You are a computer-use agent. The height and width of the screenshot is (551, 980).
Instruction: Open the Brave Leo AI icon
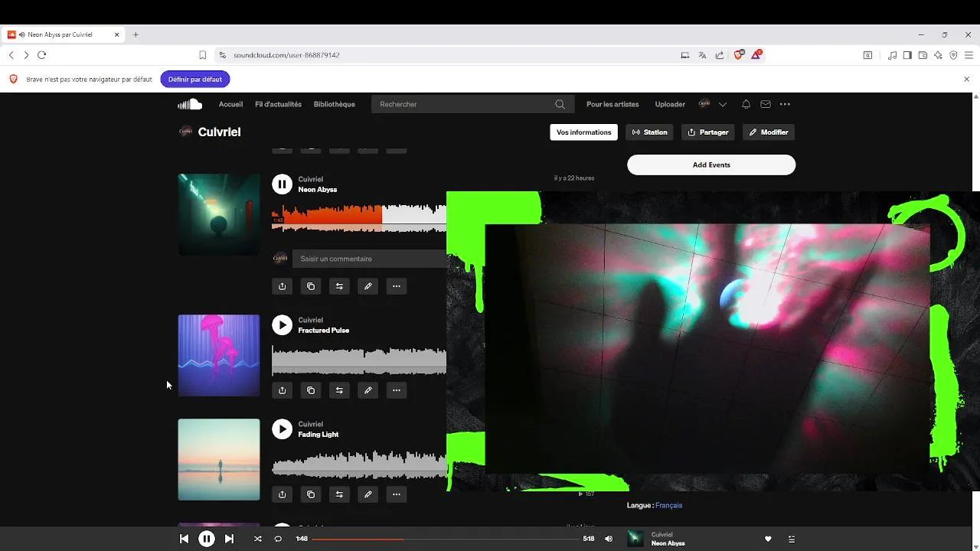click(938, 55)
